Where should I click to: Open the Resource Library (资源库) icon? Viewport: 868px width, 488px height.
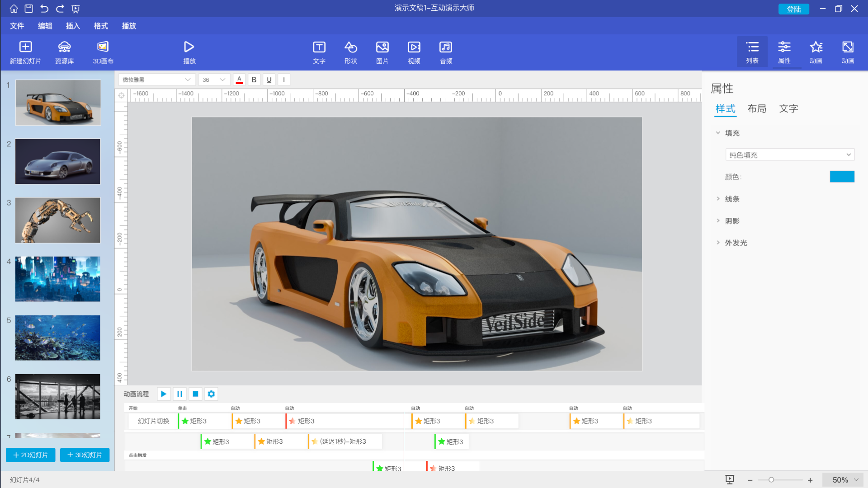pos(64,47)
